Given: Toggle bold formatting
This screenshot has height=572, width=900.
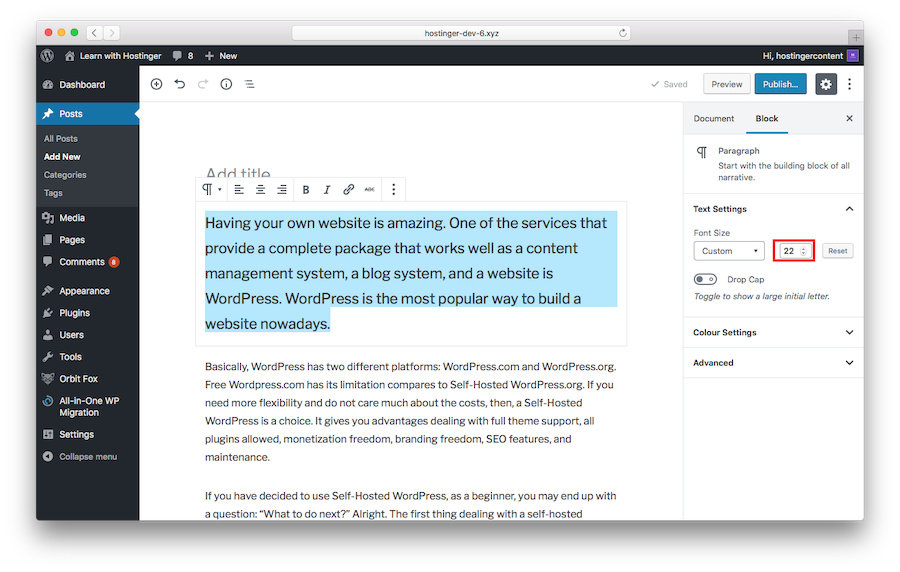Looking at the screenshot, I should 306,190.
